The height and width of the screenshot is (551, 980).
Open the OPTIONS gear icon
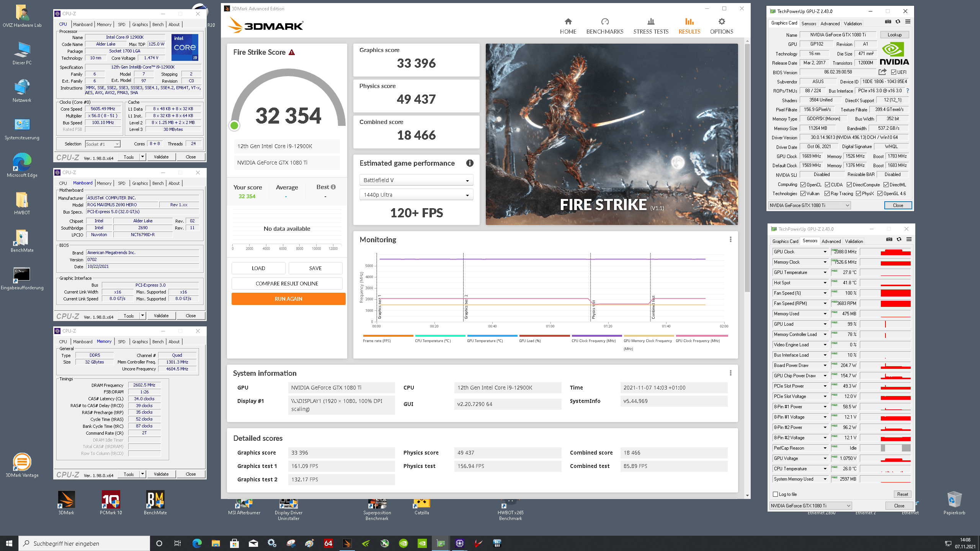pos(722,22)
